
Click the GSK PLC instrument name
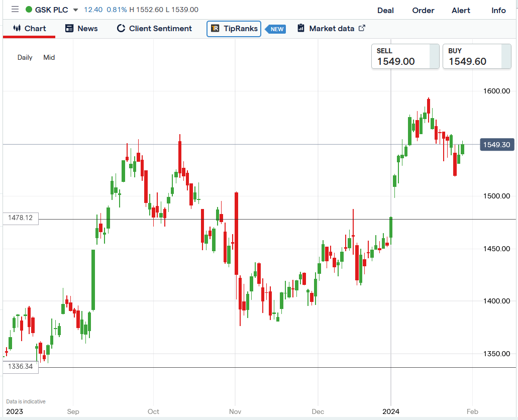pyautogui.click(x=51, y=10)
